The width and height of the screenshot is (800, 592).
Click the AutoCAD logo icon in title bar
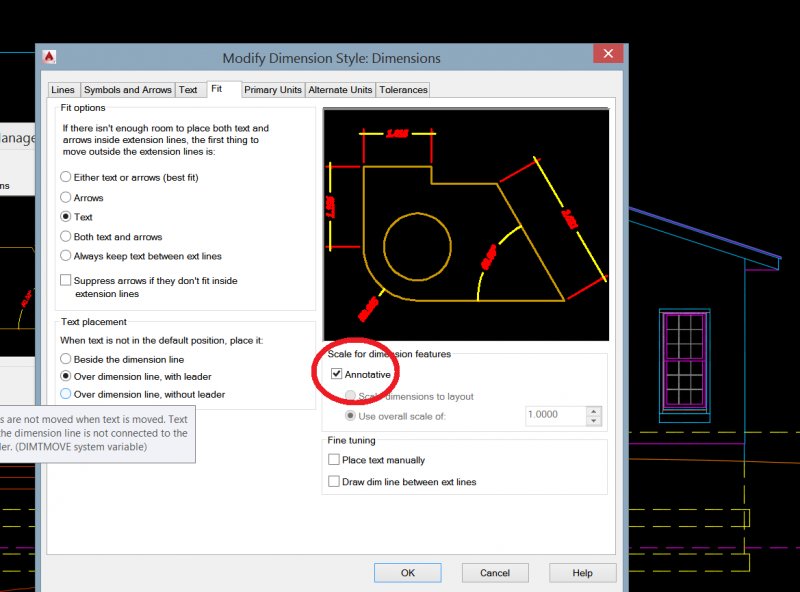(50, 57)
